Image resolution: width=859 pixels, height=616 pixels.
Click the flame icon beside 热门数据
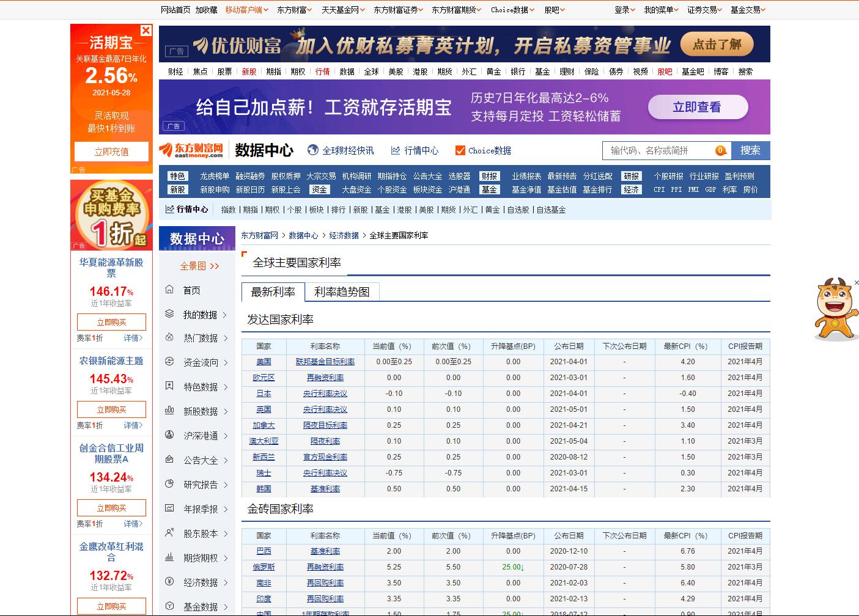pos(169,337)
